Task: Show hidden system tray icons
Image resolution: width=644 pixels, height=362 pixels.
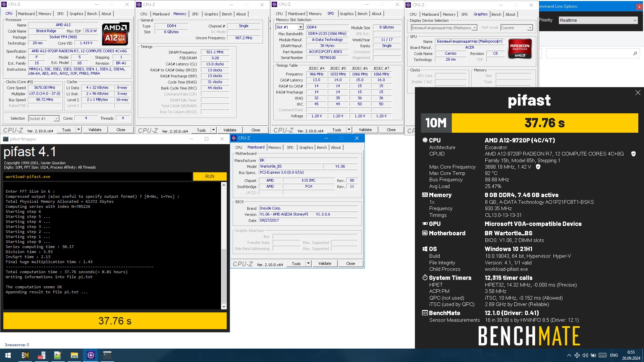Action: coord(569,355)
